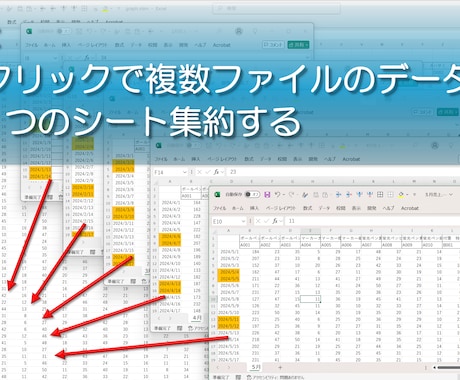The width and height of the screenshot is (460, 380).
Task: Select the 4月 sheet tab
Action: 197,318
